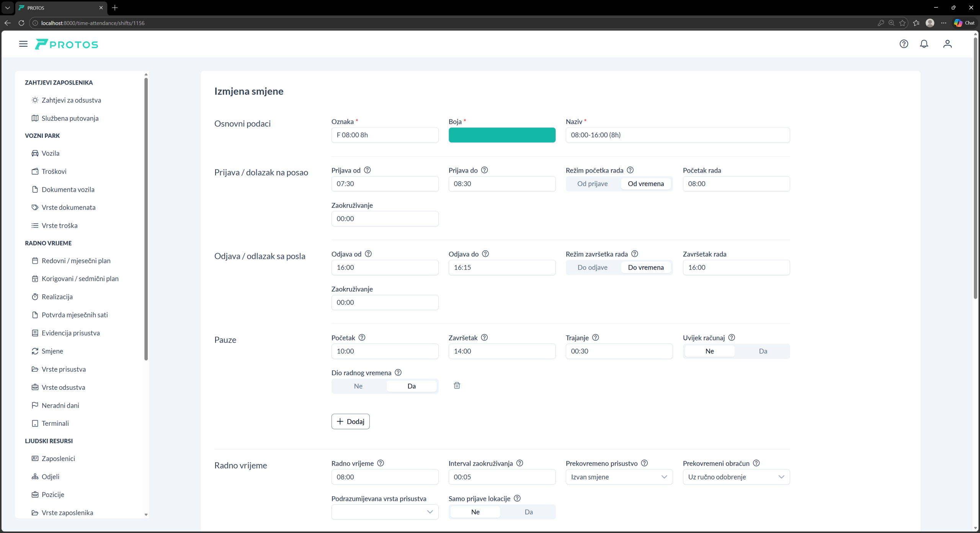Open the help icon in the header
Viewport: 980px width, 533px height.
click(x=903, y=44)
